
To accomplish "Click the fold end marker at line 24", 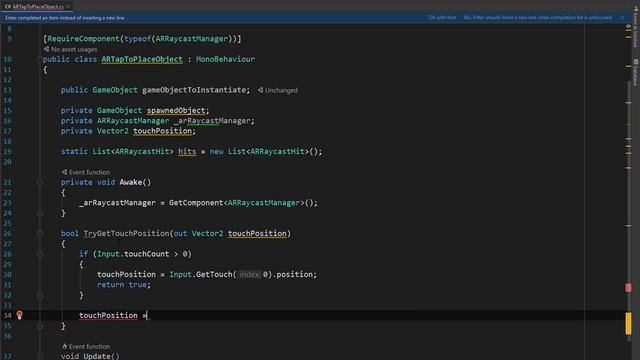I will [40, 213].
